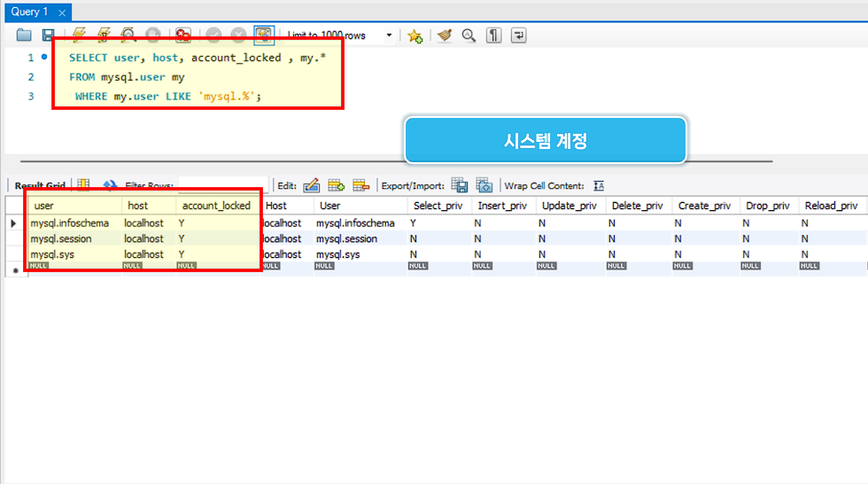868x484 pixels.
Task: Click the Drop_priv column header
Action: pyautogui.click(x=767, y=206)
